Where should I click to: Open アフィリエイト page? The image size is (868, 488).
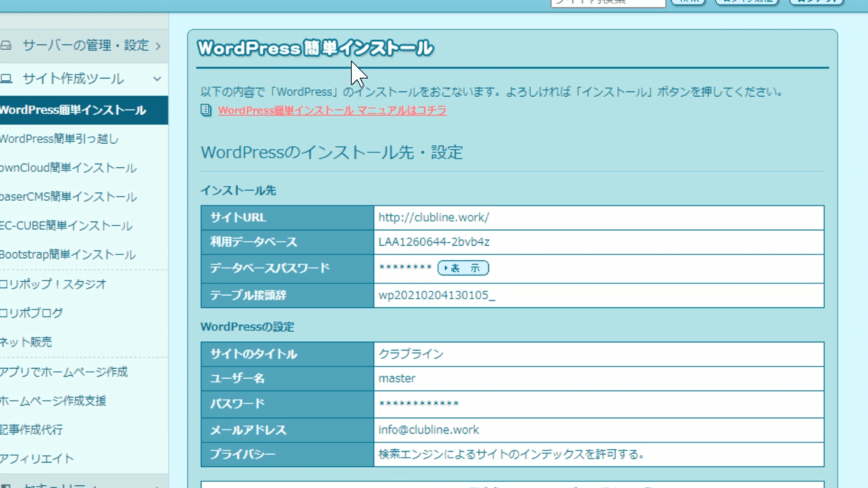pos(37,458)
